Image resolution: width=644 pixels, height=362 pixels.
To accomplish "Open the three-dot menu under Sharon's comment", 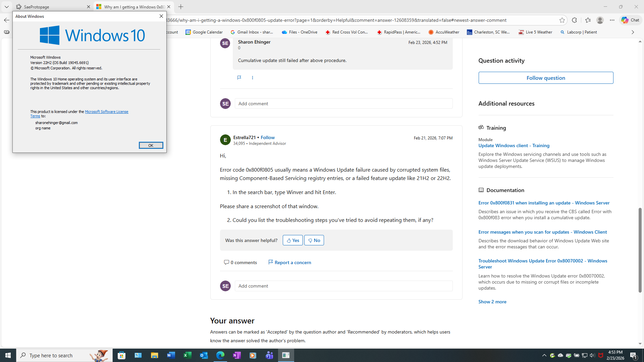I will pos(253,78).
